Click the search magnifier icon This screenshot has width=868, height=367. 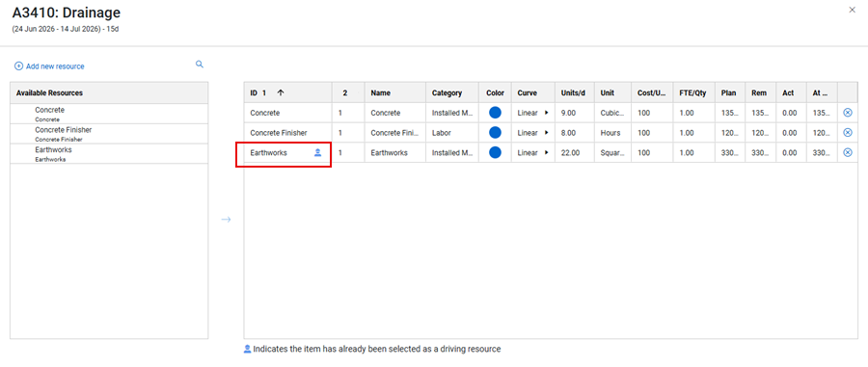click(200, 65)
